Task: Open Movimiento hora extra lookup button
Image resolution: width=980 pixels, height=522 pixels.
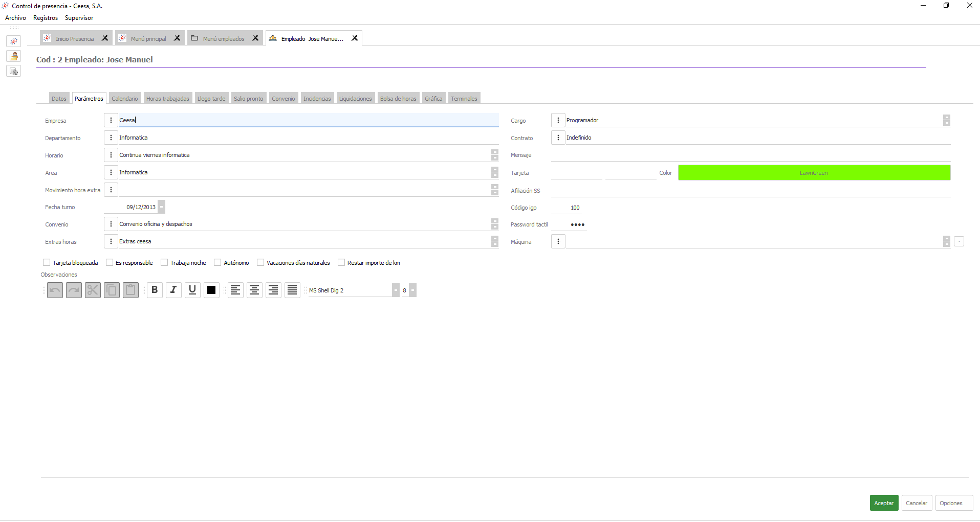Action: click(111, 190)
